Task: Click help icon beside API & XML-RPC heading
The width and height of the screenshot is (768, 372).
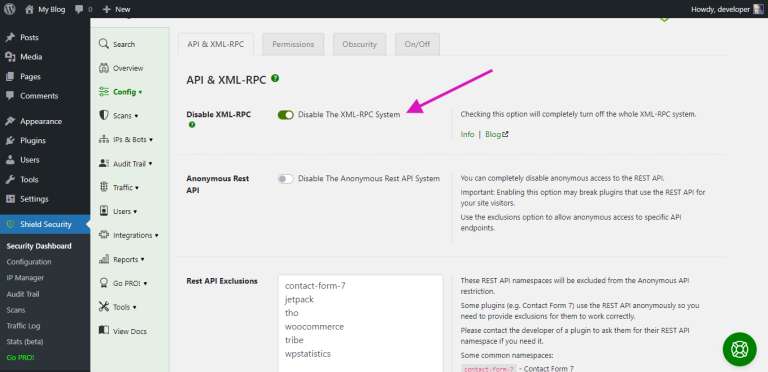Action: (275, 78)
